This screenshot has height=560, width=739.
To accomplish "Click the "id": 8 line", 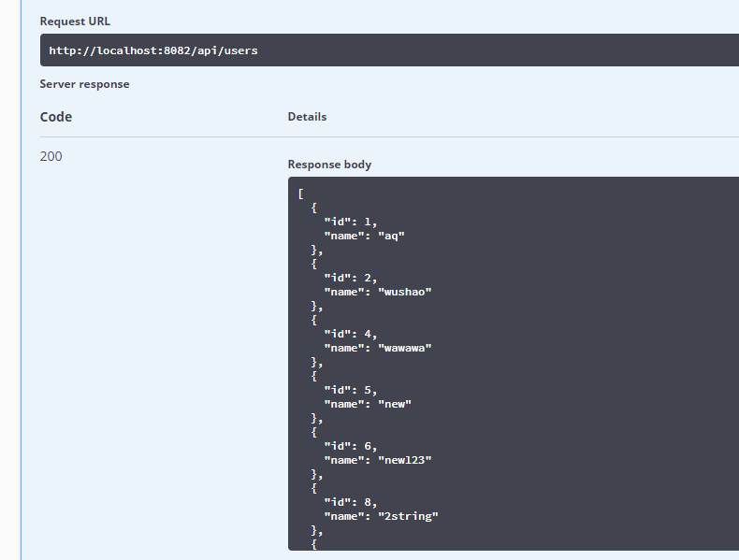I will tap(351, 502).
